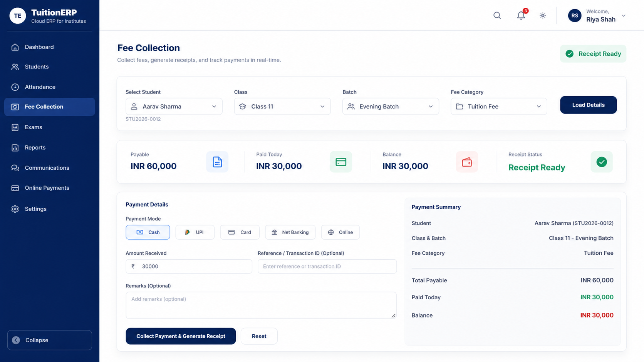
Task: Click the Reports chart icon
Action: (15, 148)
